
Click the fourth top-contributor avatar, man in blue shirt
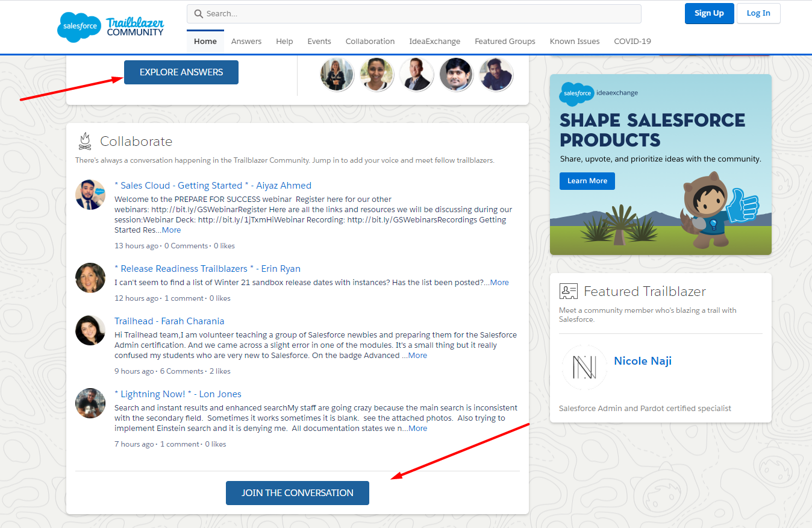(x=456, y=75)
